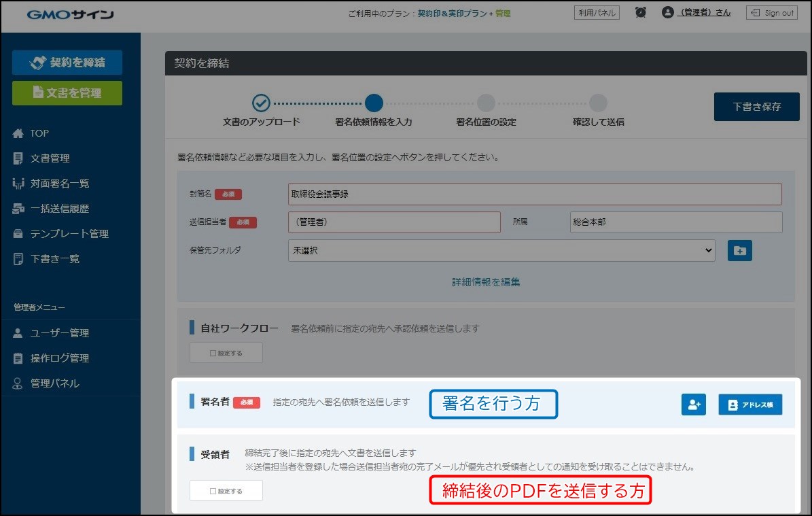Open 一括送信履歴 in the sidebar
This screenshot has height=516, width=812.
[x=60, y=208]
